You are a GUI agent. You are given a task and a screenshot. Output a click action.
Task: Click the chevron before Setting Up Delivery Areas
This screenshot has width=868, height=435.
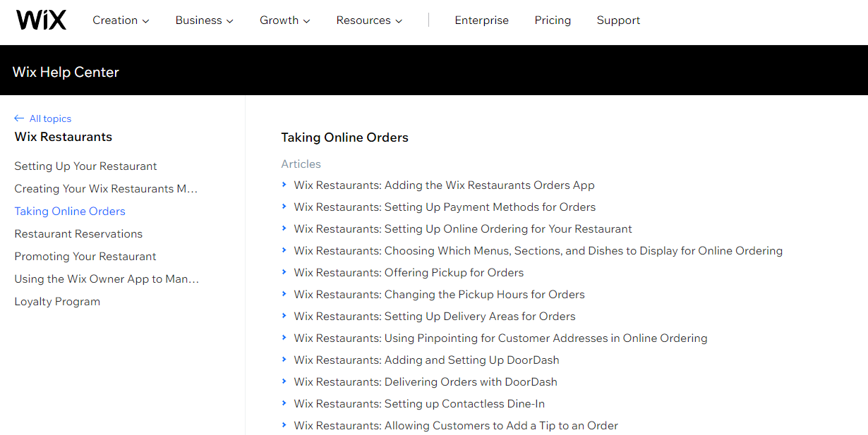click(284, 316)
